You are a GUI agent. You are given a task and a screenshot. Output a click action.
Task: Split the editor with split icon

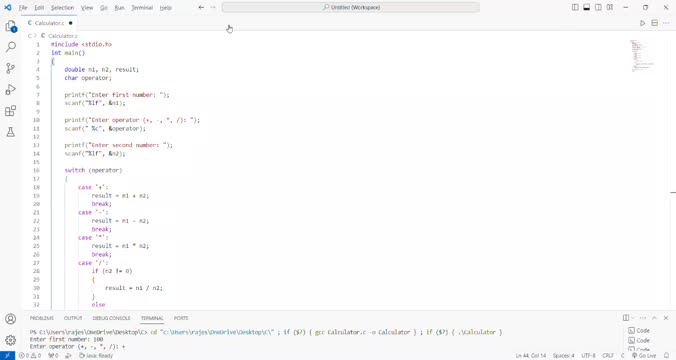click(654, 23)
